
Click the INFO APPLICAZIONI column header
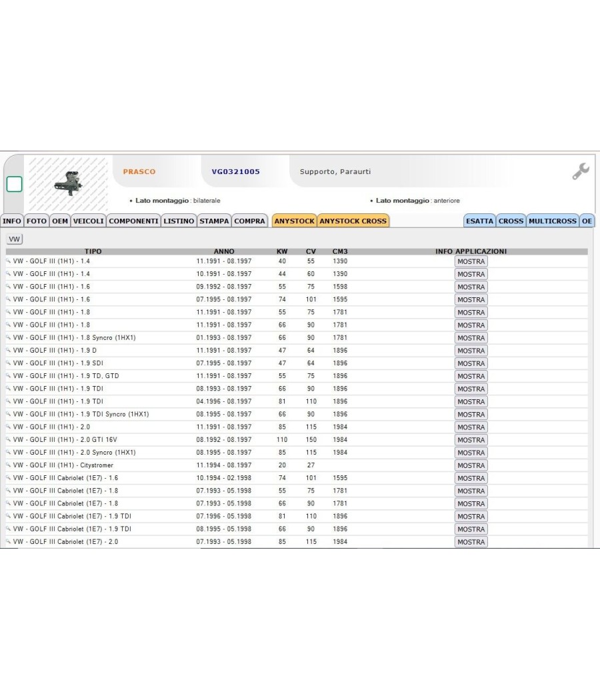(x=471, y=251)
